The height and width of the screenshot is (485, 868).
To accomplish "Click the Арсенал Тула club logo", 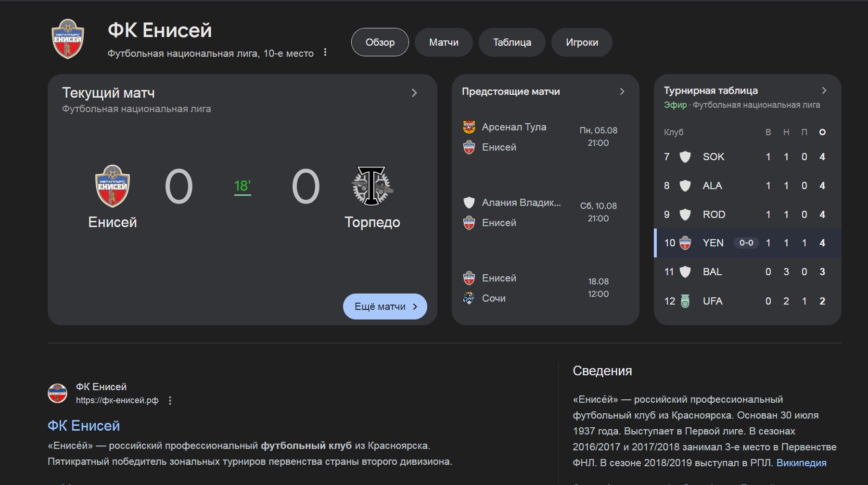I will point(469,127).
